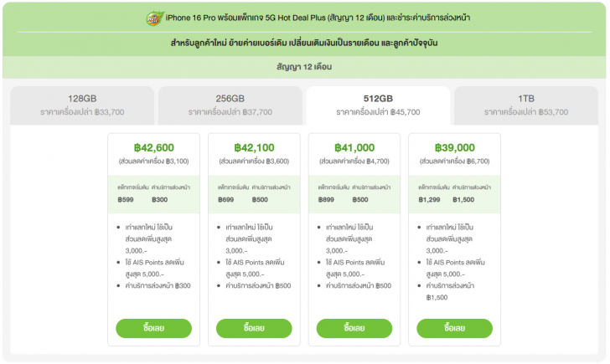Select the ฿39,000 price heading
This screenshot has width=610, height=364.
click(x=455, y=147)
